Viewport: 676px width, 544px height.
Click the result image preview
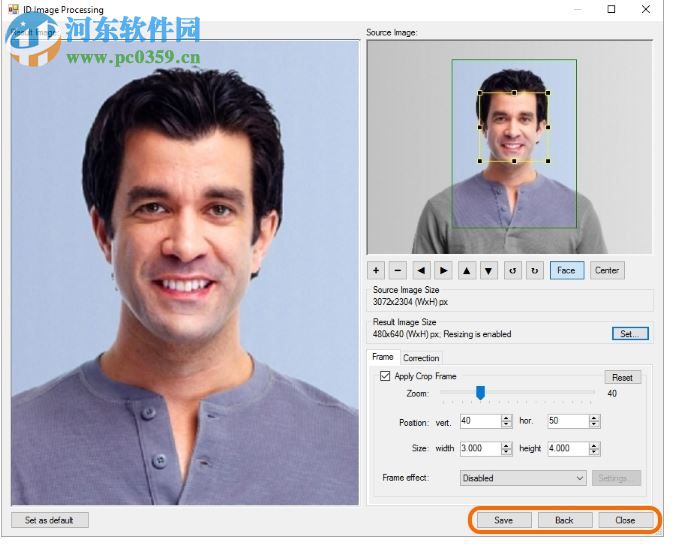pyautogui.click(x=185, y=273)
